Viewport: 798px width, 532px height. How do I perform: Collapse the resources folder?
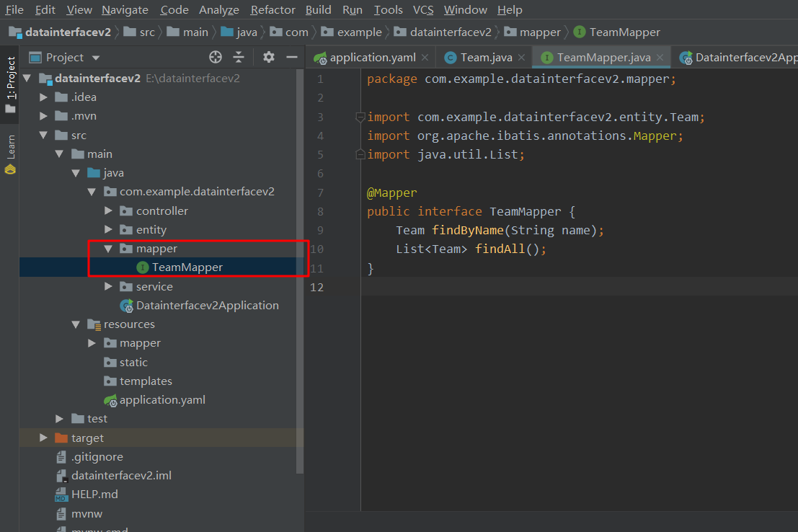pyautogui.click(x=75, y=324)
